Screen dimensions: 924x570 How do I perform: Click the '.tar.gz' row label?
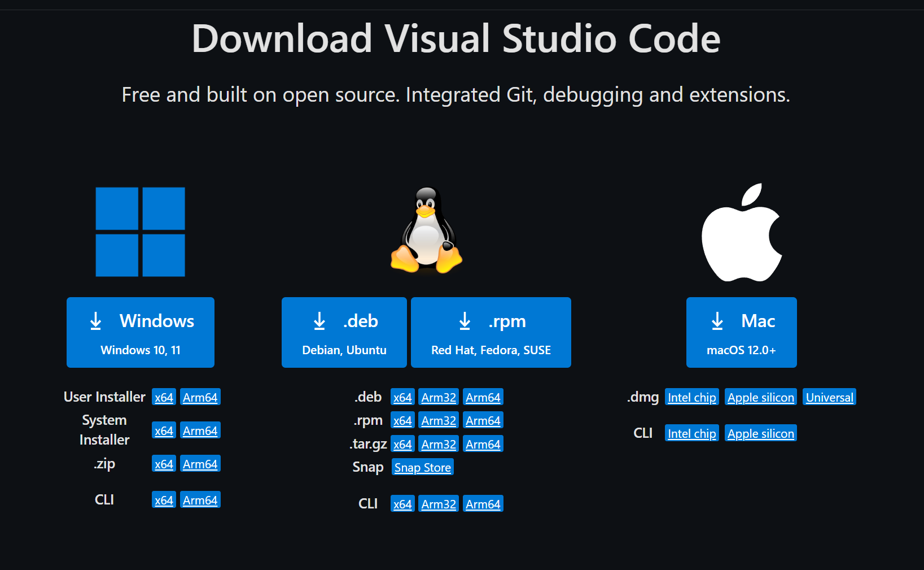368,444
